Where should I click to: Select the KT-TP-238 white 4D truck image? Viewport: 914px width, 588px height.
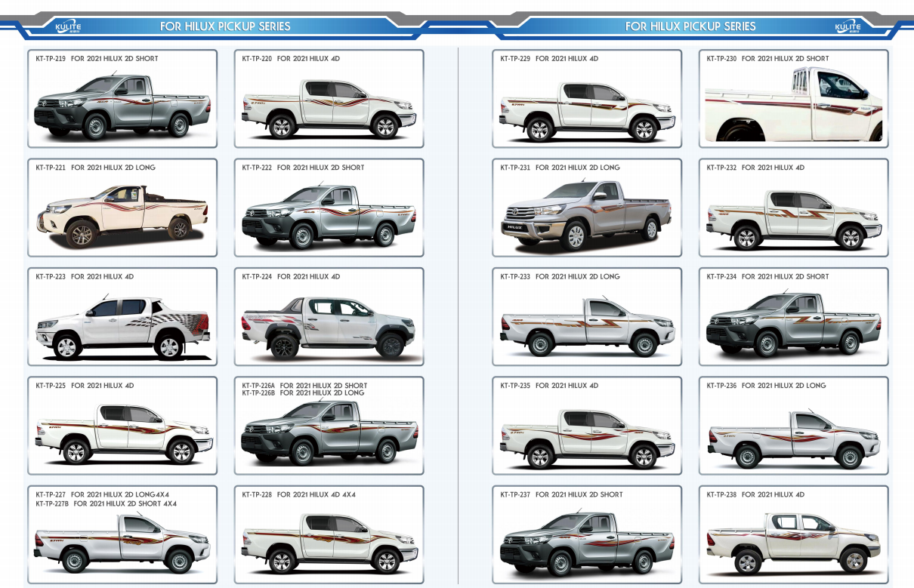[793, 542]
